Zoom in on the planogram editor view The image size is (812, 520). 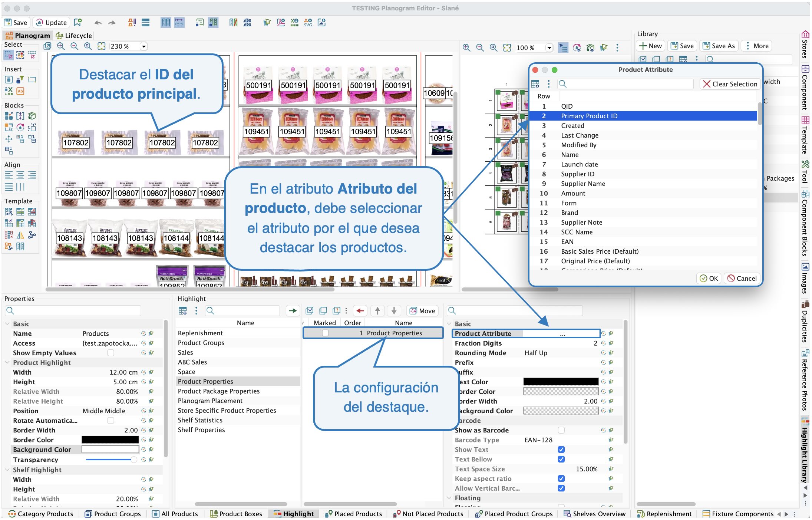coord(61,46)
